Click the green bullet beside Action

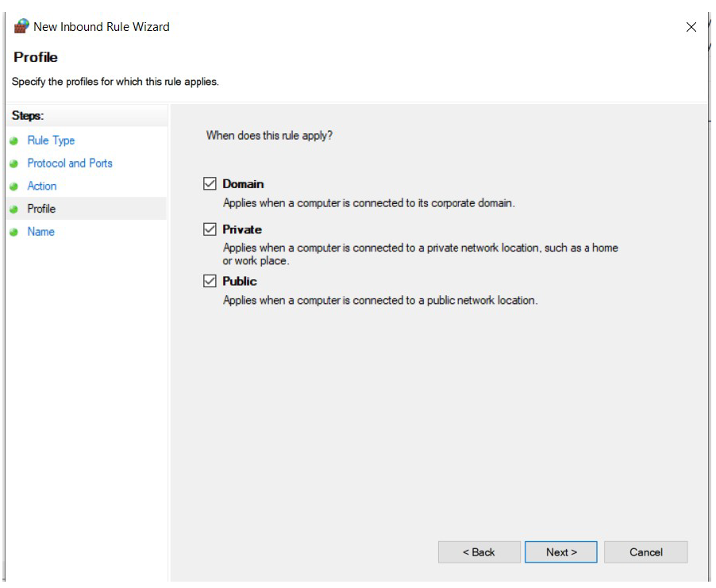click(x=13, y=186)
